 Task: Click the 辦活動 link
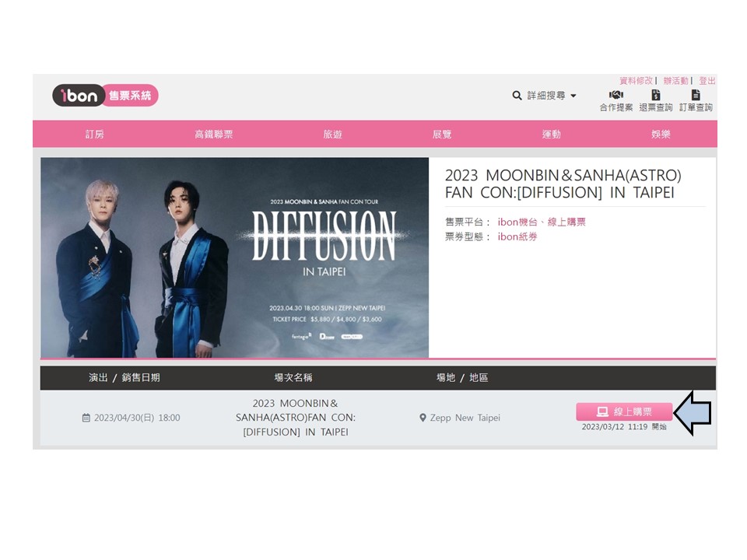[x=675, y=80]
